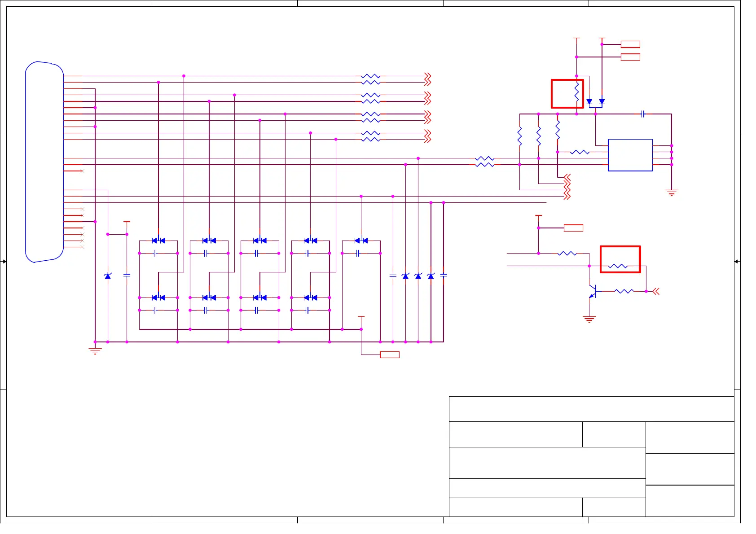The height and width of the screenshot is (534, 756).
Task: Click the ground symbol at bottom left
Action: tap(95, 351)
